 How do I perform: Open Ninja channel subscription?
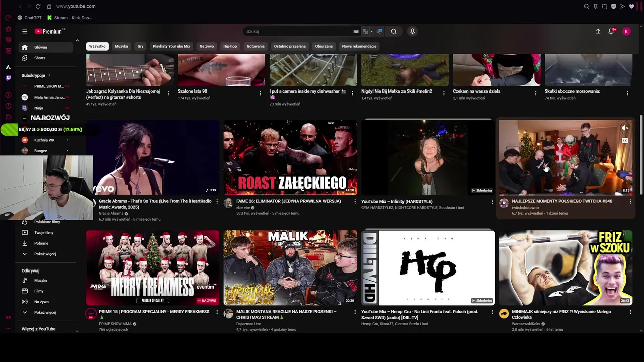tap(45, 108)
